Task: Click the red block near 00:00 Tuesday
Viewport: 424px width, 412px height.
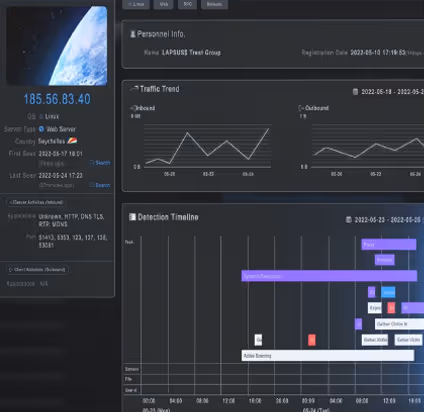Action: (312, 340)
